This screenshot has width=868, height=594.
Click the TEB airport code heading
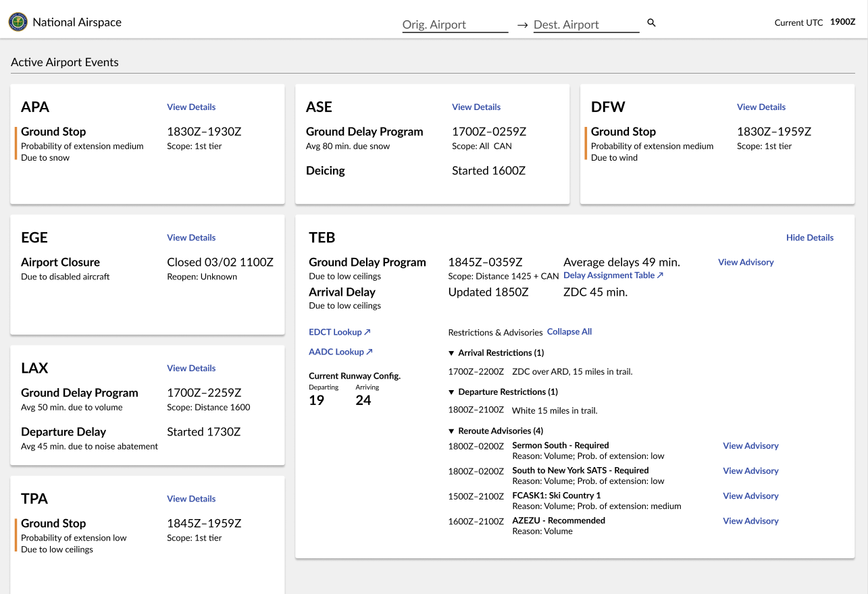pyautogui.click(x=322, y=238)
